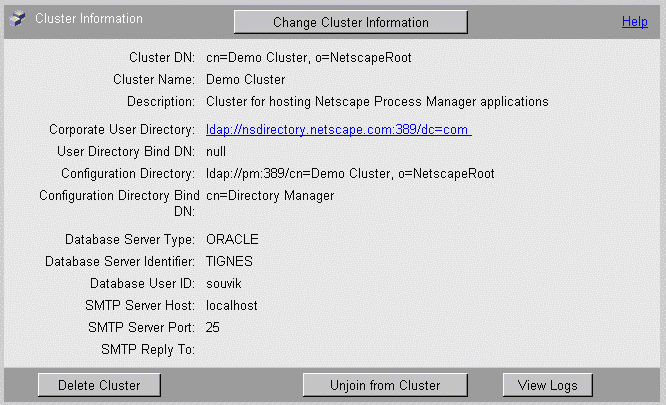Screen dimensions: 666x405
Task: Select value "cn=Demo Cluster, o=NetscapeRoot" for Cluster DN
Action: coord(309,57)
